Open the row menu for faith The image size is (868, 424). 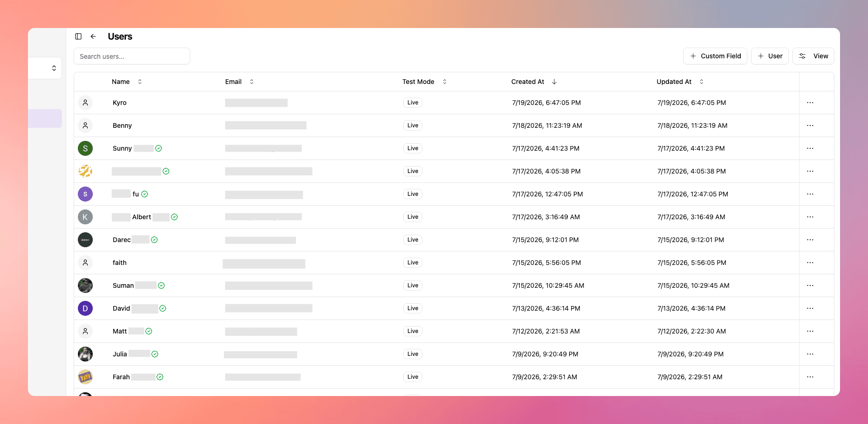(810, 263)
